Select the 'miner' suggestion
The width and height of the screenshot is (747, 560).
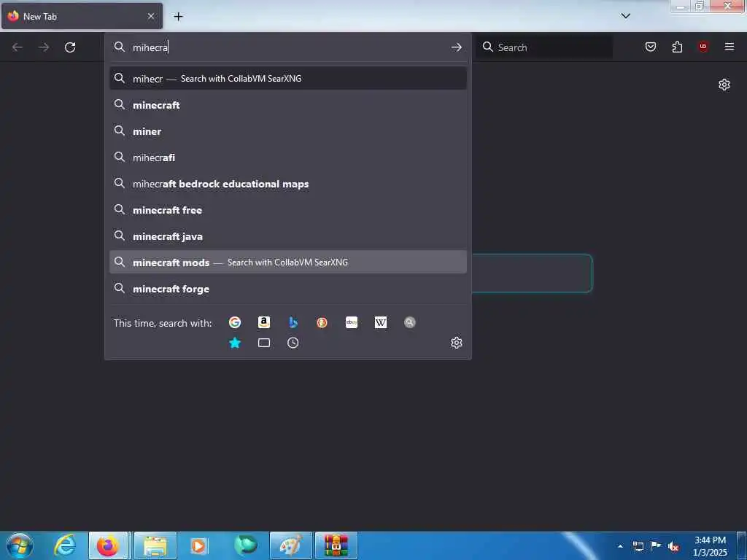click(x=287, y=131)
